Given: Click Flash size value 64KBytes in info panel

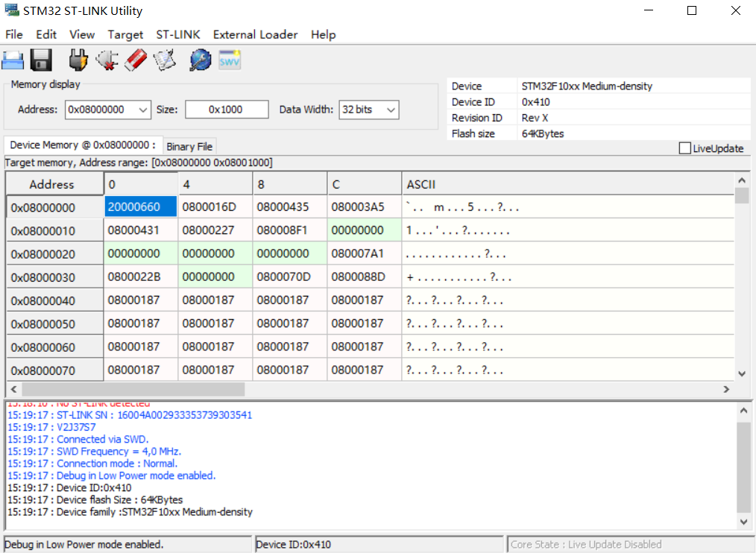Looking at the screenshot, I should [x=543, y=133].
